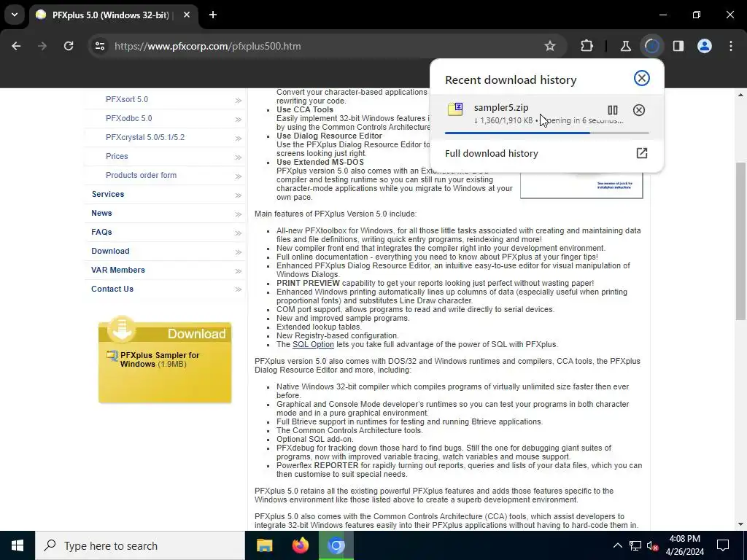Click the yellow Download arrow icon
Image resolution: width=747 pixels, height=560 pixels.
(x=122, y=329)
